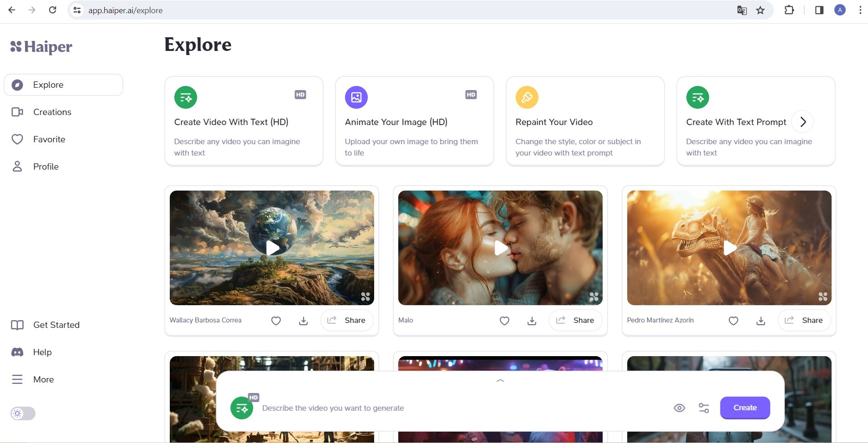Click author name Malo
868x443 pixels.
coord(406,320)
